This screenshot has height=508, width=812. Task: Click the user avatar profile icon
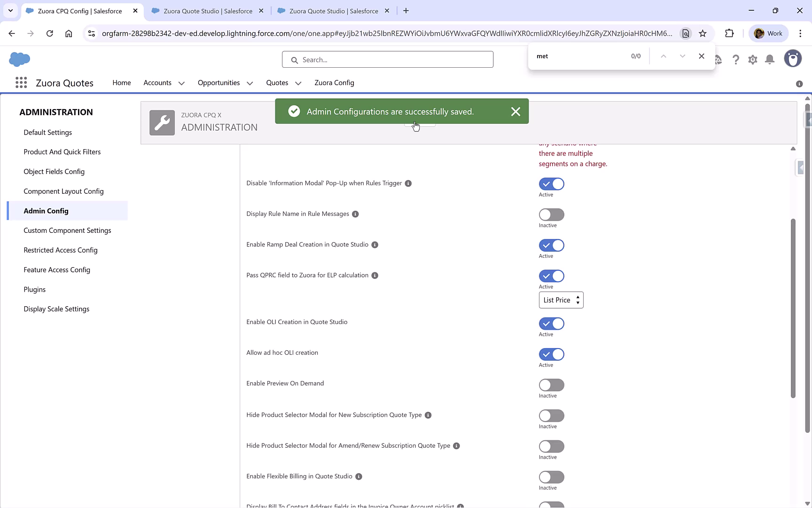793,58
